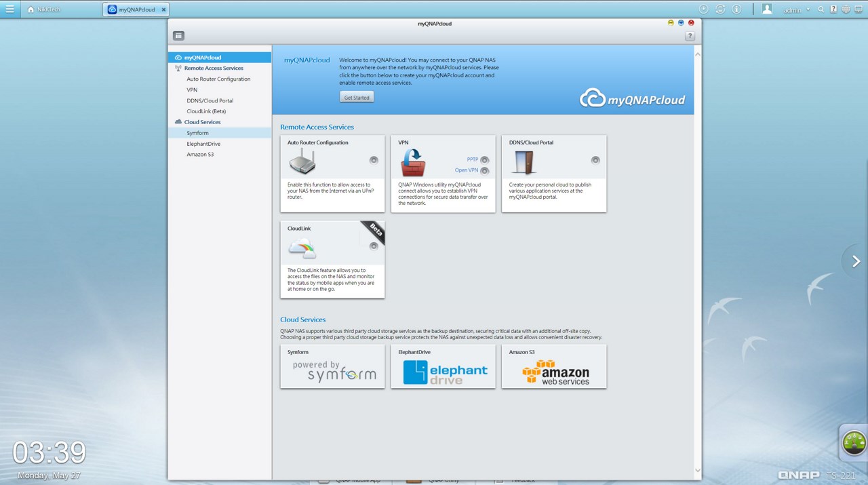
Task: Open Auto Router Configuration in sidebar
Action: tap(218, 79)
